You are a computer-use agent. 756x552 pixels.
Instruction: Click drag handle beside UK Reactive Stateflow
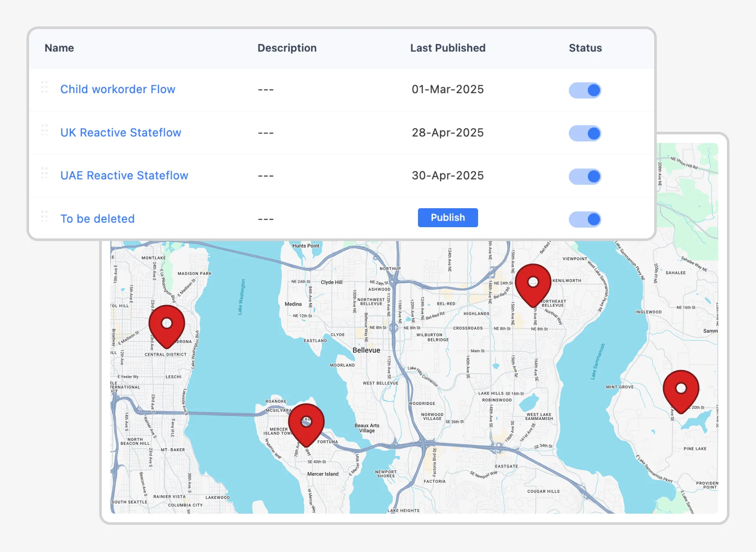tap(44, 130)
